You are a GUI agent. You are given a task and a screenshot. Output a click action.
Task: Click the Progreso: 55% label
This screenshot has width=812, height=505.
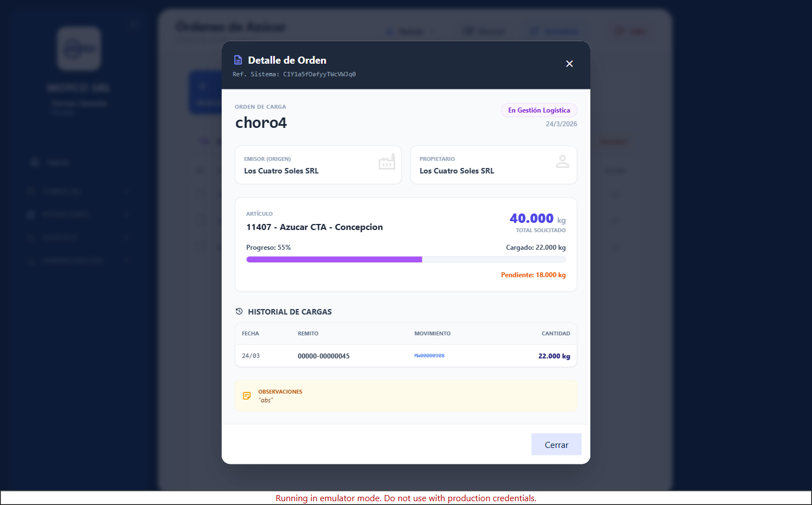(x=268, y=248)
